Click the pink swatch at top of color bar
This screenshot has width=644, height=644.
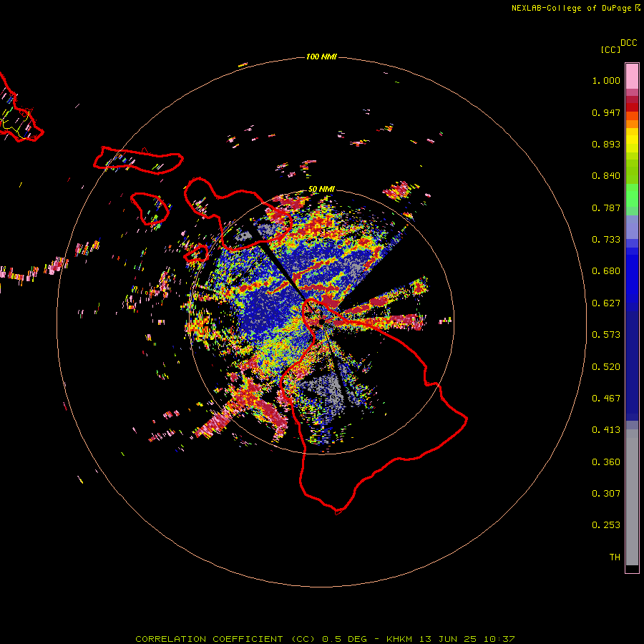point(632,77)
